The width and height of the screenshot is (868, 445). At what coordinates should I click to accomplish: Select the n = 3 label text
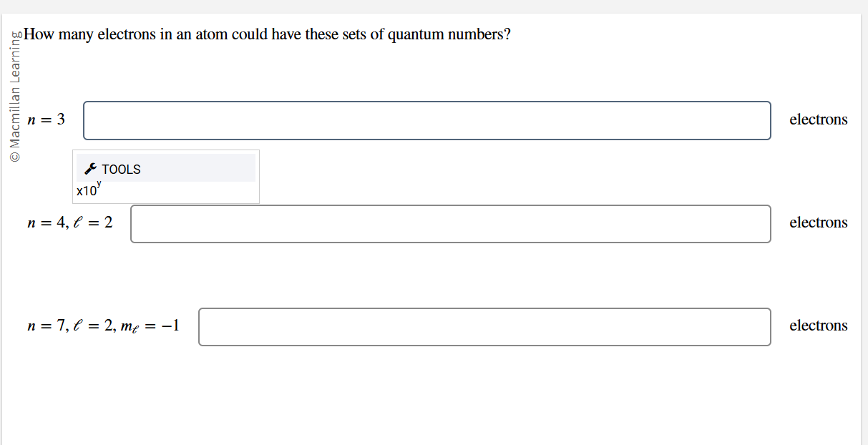[x=46, y=119]
